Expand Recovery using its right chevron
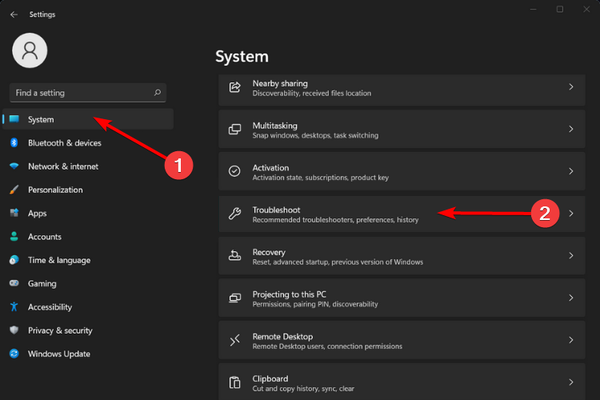Viewport: 600px width, 400px height. 571,256
